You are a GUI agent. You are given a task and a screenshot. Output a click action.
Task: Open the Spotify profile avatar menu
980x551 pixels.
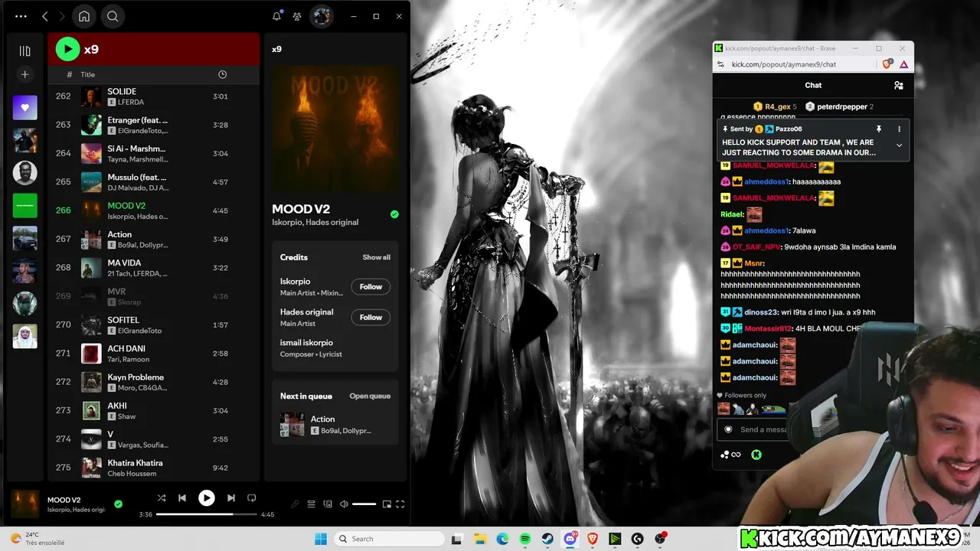tap(322, 16)
